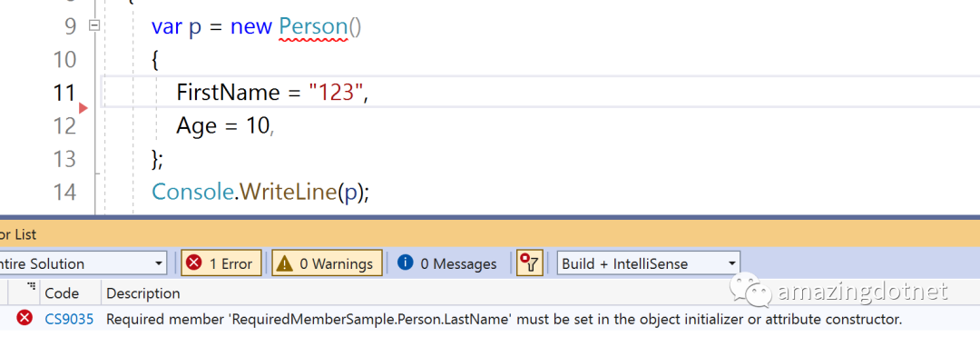
Task: Open the Entire Solution scope dropdown
Action: point(83,263)
